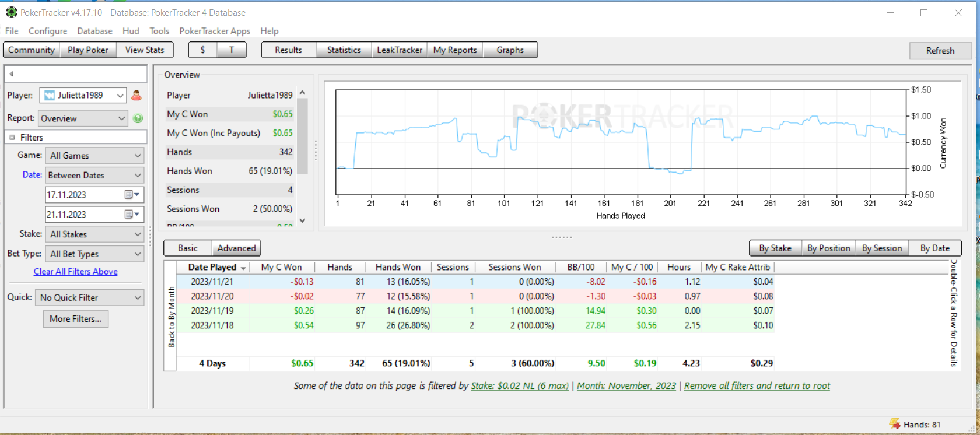Click the PokerTracker logo in title bar
Viewport: 980px width, 435px height.
pos(12,12)
